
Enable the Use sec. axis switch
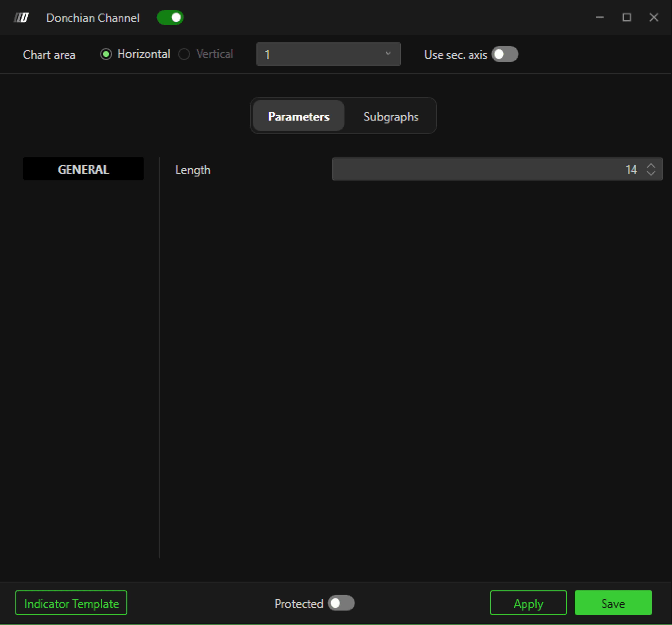click(504, 54)
